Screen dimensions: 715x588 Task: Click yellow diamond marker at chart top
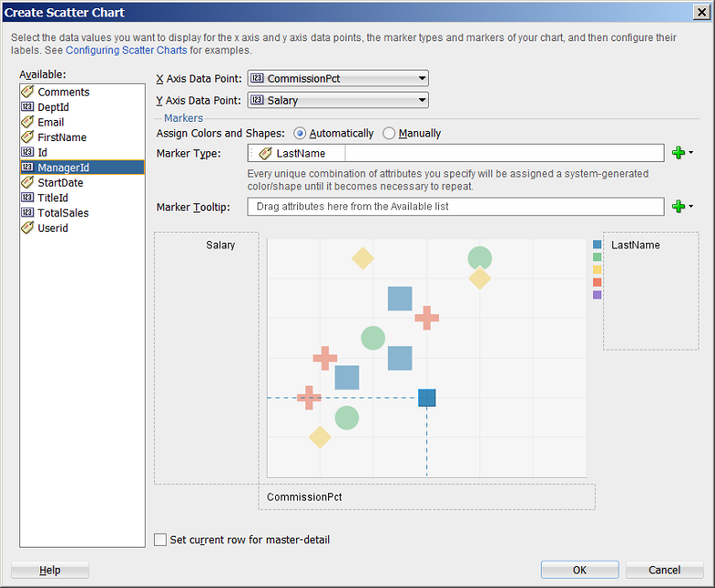point(363,258)
